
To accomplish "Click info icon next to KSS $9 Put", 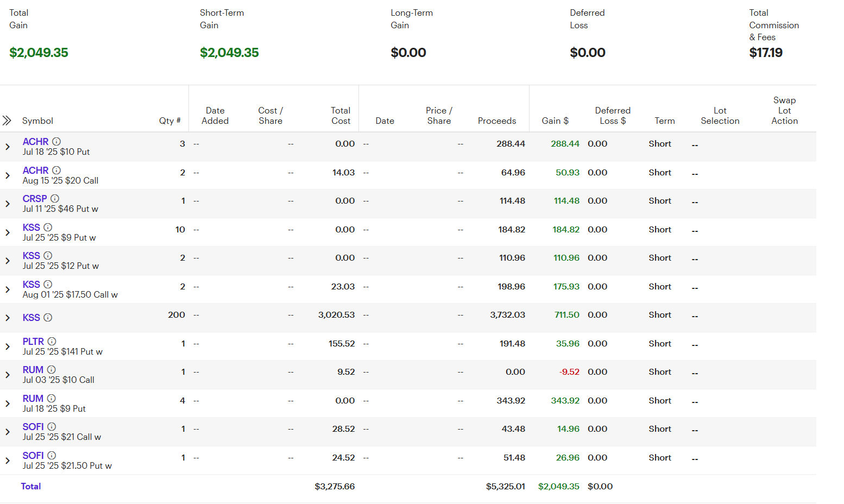I will point(48,228).
